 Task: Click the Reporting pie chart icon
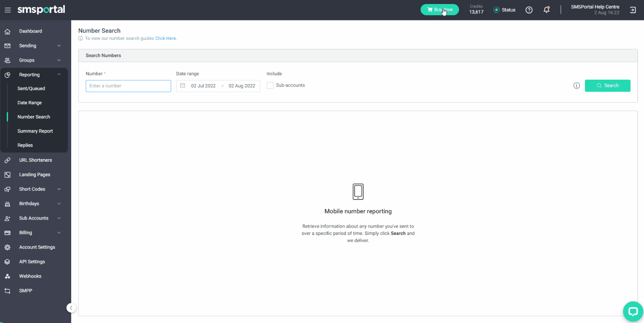tap(7, 75)
